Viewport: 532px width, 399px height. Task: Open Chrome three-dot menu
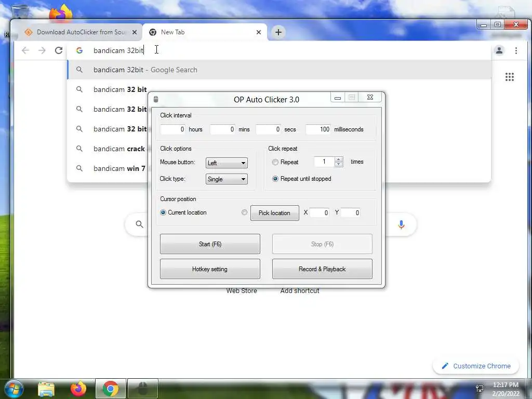(x=516, y=50)
